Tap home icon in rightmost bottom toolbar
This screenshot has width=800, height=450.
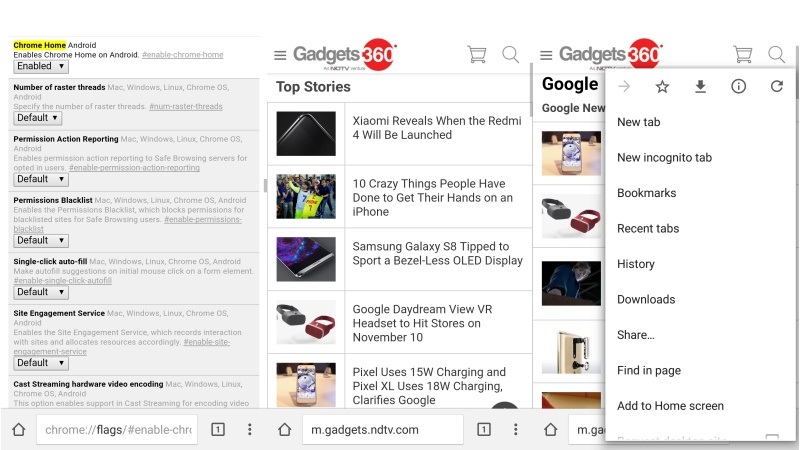[x=551, y=430]
